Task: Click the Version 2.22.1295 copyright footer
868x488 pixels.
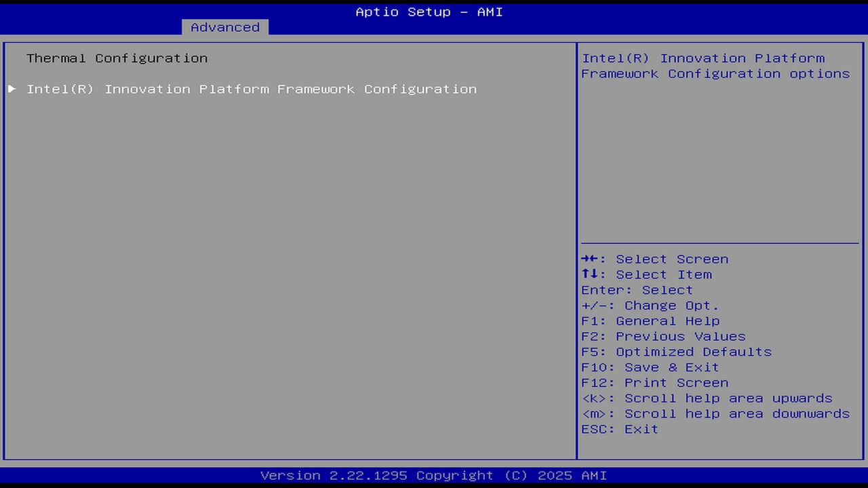Action: tap(434, 475)
